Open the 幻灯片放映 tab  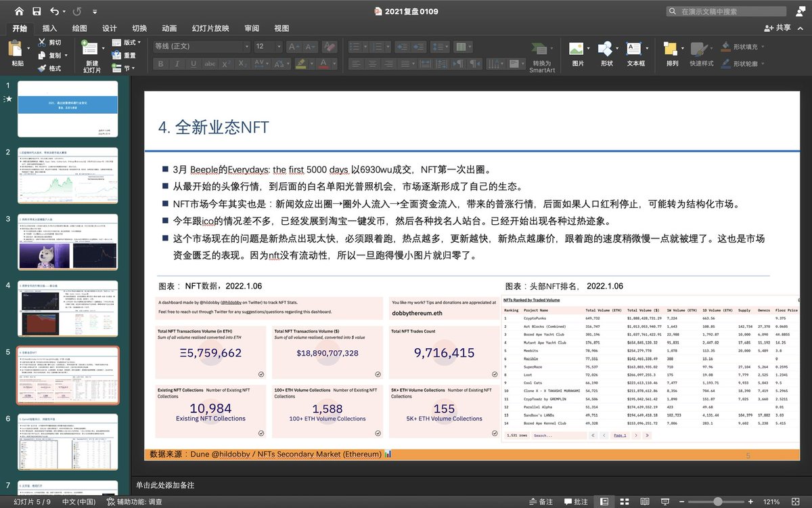(x=210, y=28)
